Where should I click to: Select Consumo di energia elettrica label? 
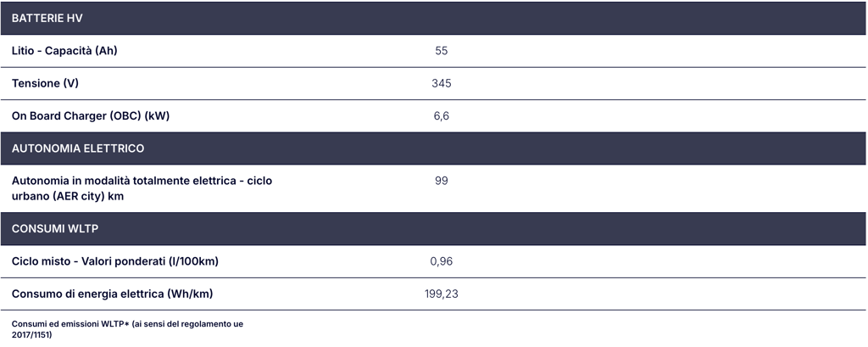pos(112,294)
